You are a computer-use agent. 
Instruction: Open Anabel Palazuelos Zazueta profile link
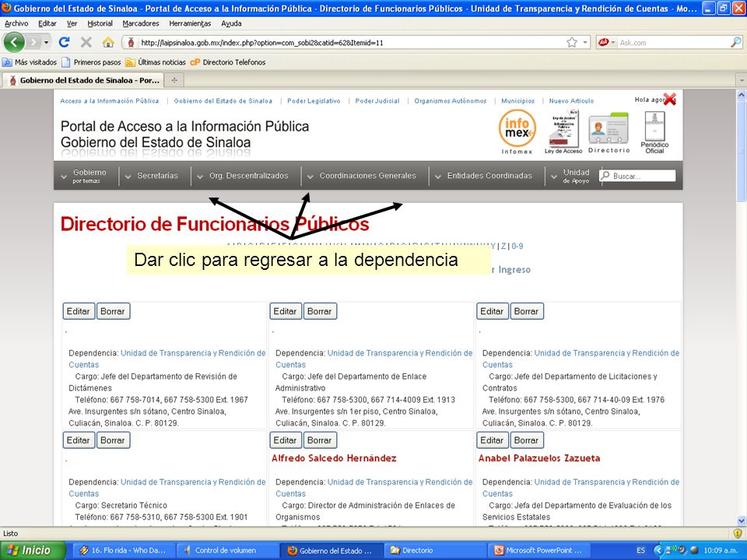[538, 458]
